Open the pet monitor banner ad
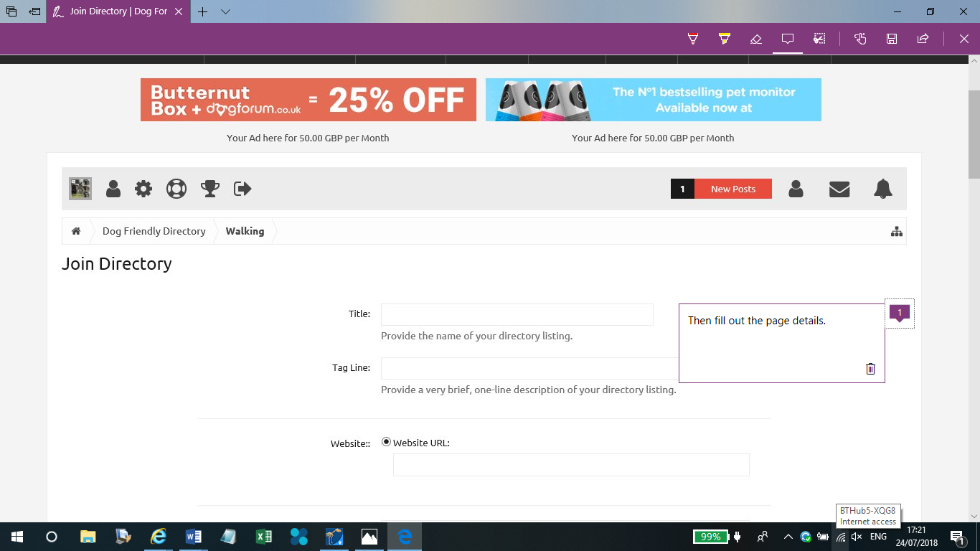The image size is (980, 551). [654, 100]
